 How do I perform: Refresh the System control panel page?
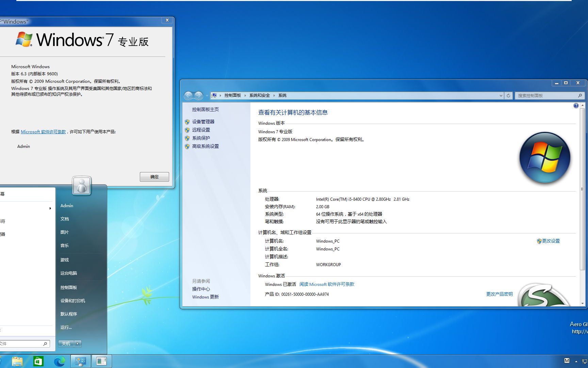(508, 95)
